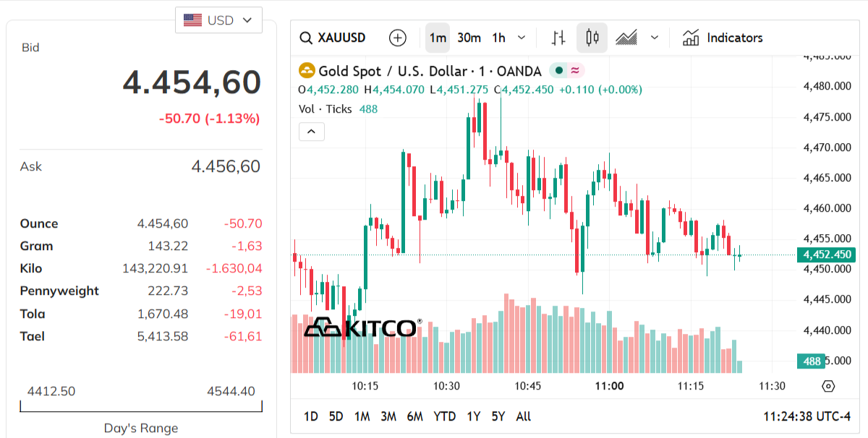
Task: Collapse the chart legend with the caret
Action: 311,132
